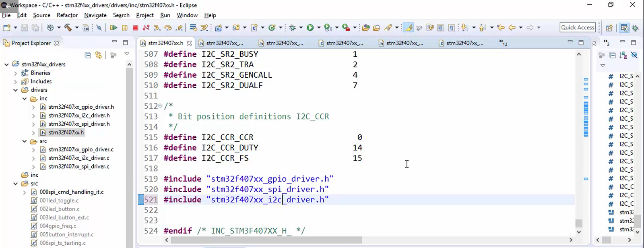Viewport: 644px width, 248px height.
Task: Click the Open Perspective icon
Action: pos(609,28)
